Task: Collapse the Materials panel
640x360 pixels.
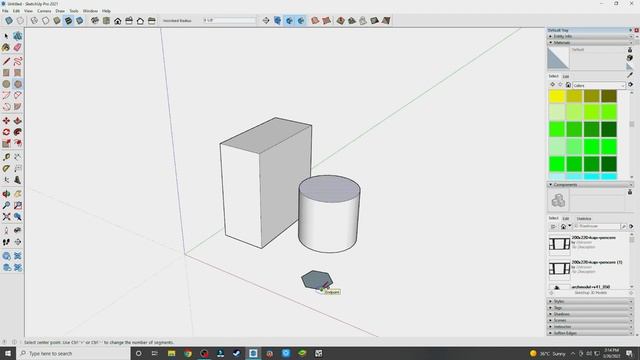Action: tap(590, 42)
